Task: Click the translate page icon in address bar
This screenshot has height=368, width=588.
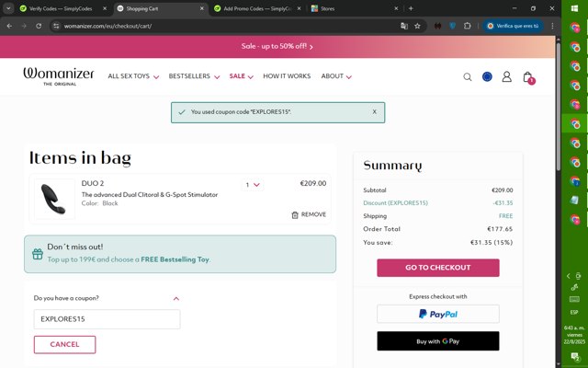Action: point(404,26)
